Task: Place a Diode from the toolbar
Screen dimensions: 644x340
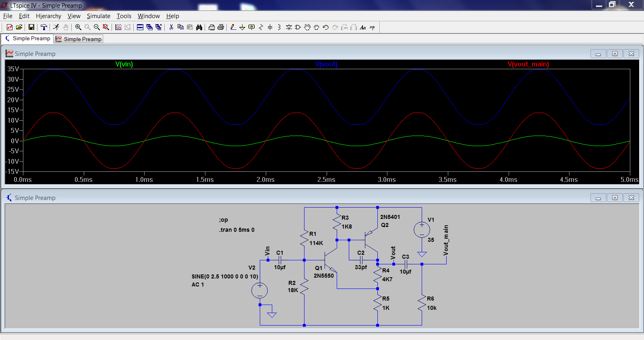Action: pos(289,27)
